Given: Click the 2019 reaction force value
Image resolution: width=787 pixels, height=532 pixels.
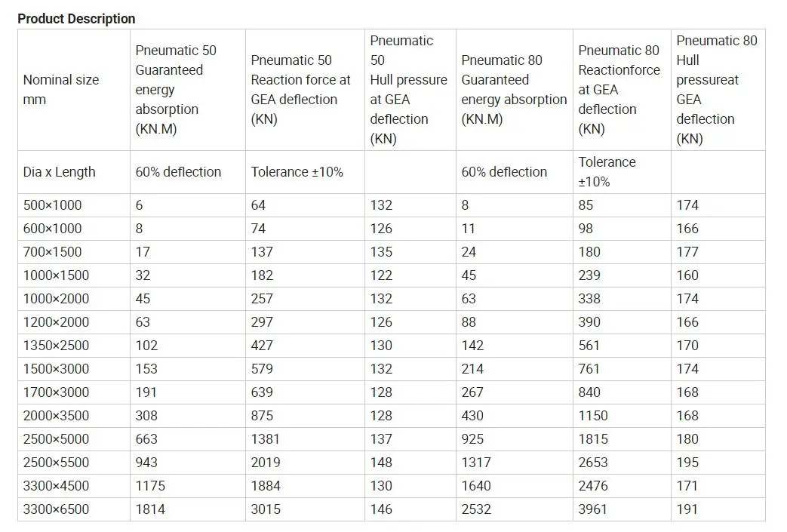Looking at the screenshot, I should pos(266,463).
